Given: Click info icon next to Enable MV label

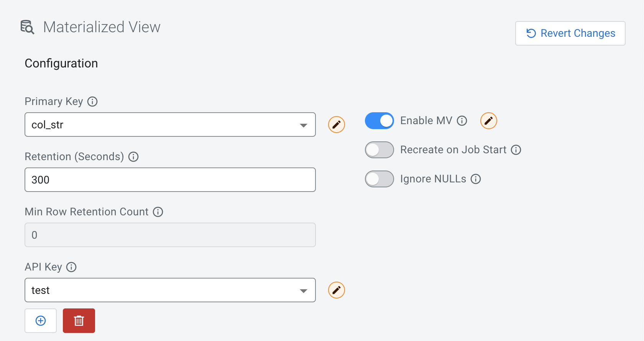Looking at the screenshot, I should [x=462, y=121].
